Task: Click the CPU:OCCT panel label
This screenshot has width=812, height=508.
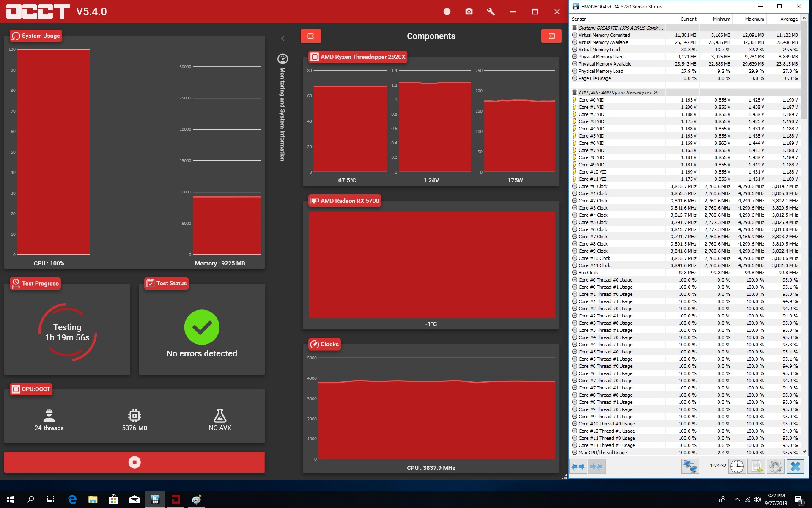Action: tap(31, 389)
